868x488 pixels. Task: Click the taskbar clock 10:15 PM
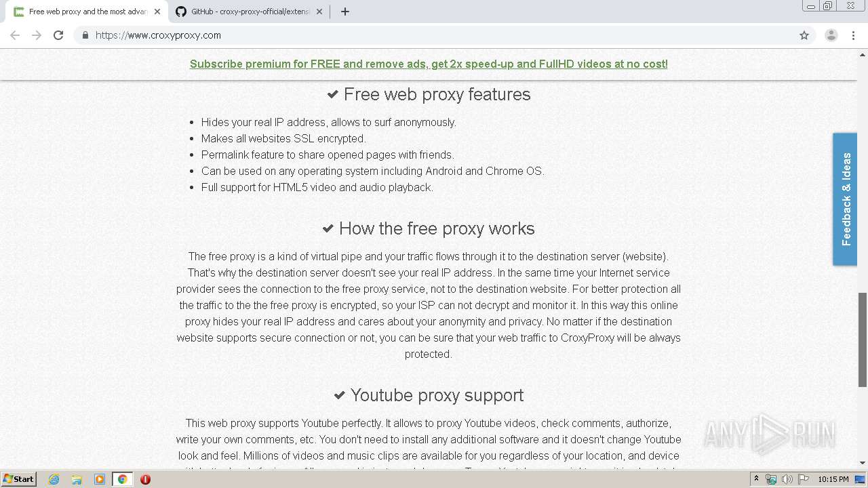[833, 479]
